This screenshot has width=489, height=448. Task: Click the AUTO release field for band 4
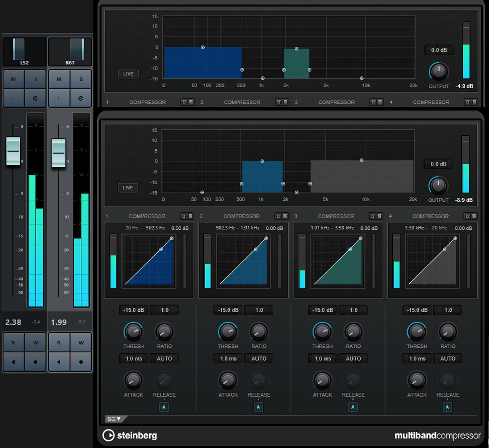point(447,358)
